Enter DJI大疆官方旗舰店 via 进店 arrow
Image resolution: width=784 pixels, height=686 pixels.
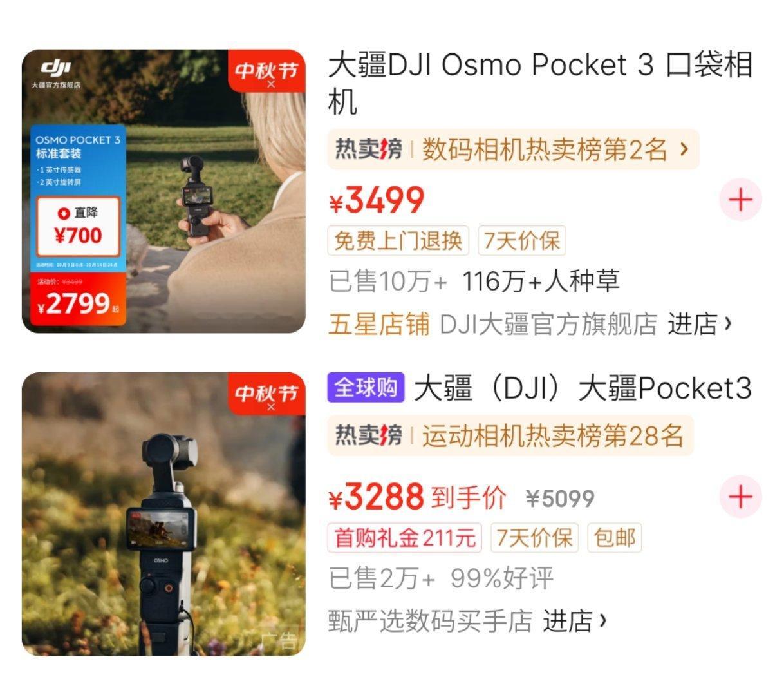(x=700, y=324)
